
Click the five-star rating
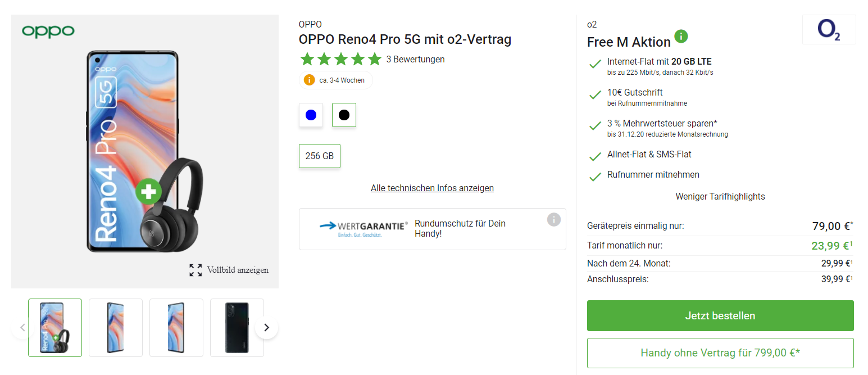(x=340, y=59)
